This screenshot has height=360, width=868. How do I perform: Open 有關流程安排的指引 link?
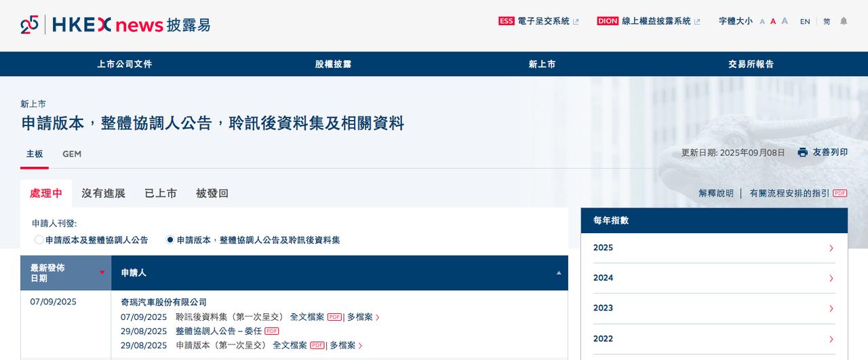click(x=789, y=193)
